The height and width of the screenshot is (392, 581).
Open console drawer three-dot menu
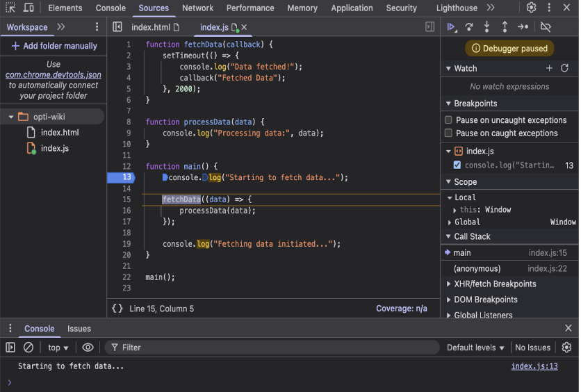click(x=10, y=328)
